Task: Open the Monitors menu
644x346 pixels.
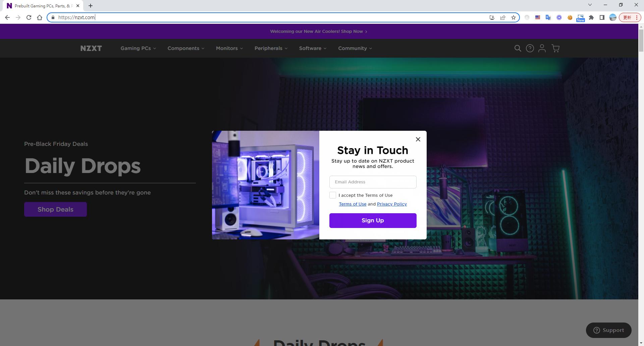Action: pos(229,48)
